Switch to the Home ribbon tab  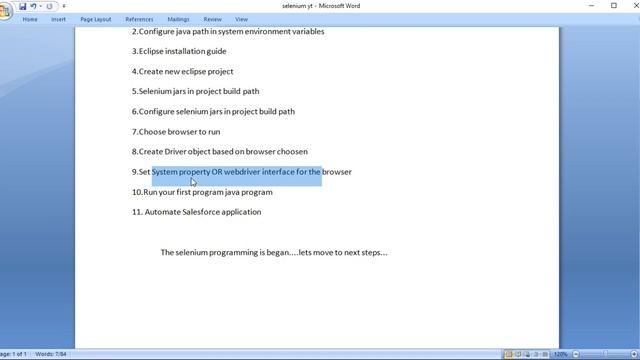click(x=30, y=19)
